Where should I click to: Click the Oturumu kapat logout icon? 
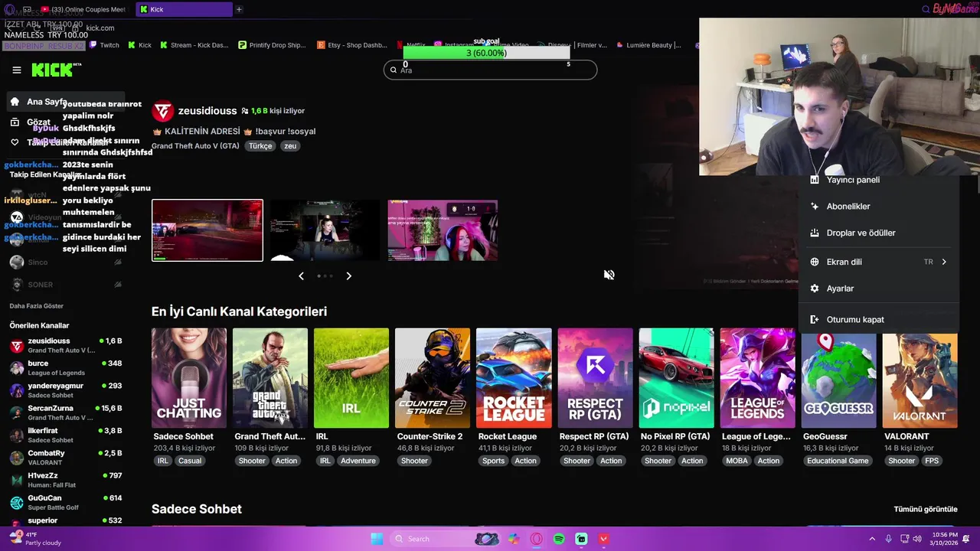(x=815, y=319)
